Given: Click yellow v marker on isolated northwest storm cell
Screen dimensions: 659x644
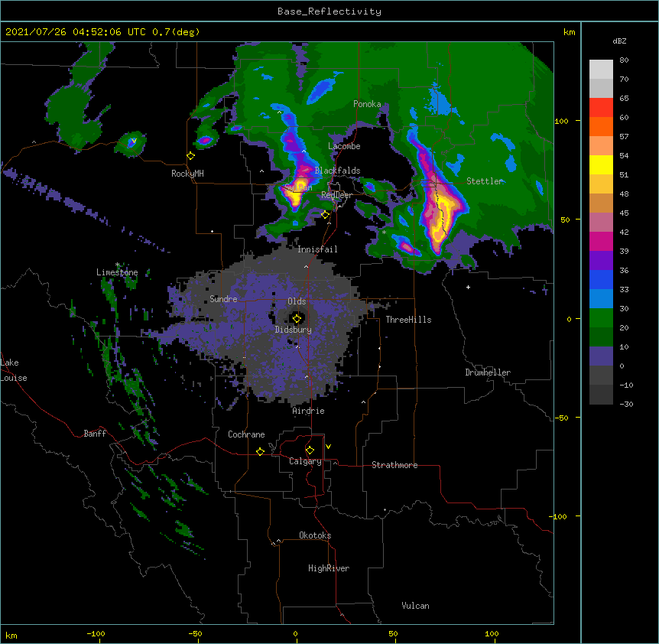Looking at the screenshot, I should (134, 141).
